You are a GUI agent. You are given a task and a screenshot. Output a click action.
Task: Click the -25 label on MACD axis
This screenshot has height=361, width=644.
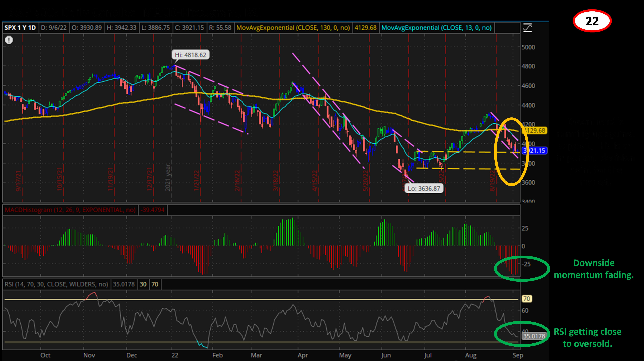tap(526, 264)
